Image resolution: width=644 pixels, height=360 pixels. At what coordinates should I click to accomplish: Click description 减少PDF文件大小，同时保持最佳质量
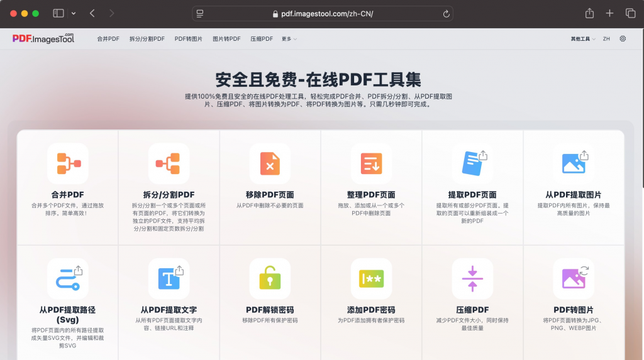tap(472, 324)
